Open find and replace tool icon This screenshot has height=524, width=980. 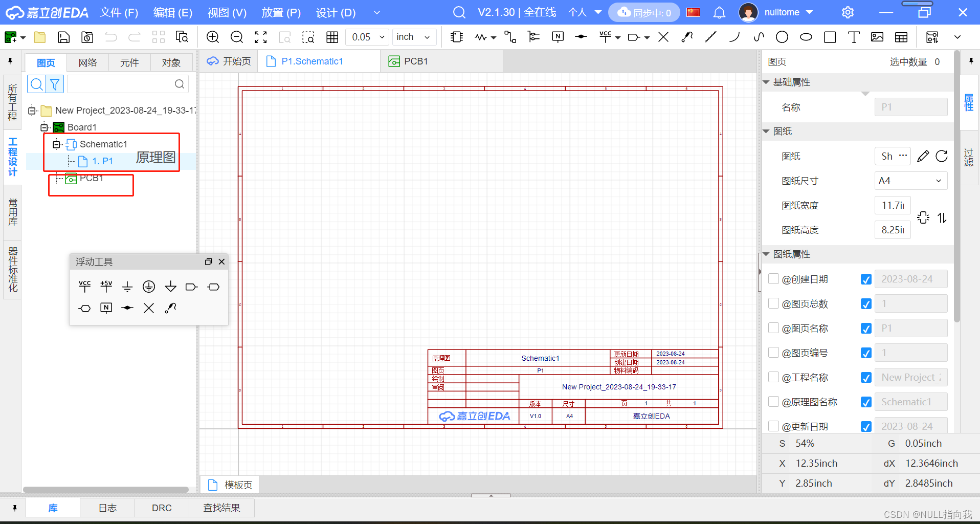click(x=182, y=37)
